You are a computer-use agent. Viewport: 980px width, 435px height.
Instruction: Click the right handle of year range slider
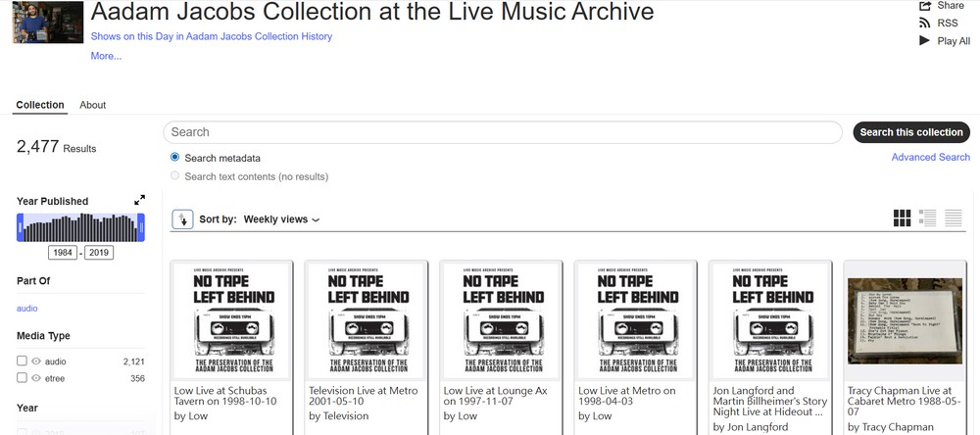pyautogui.click(x=141, y=228)
